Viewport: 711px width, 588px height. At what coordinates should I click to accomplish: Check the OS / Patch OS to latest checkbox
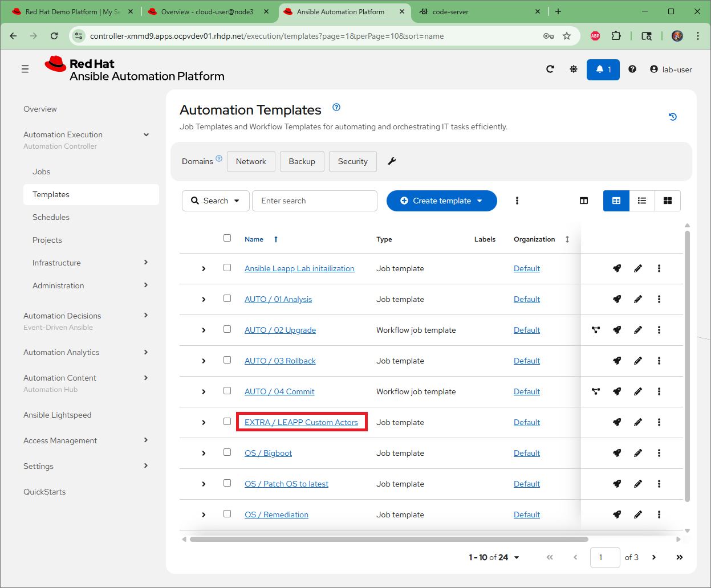227,483
